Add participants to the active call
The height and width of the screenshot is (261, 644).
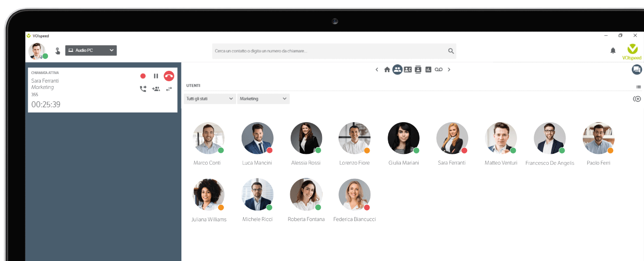pyautogui.click(x=156, y=89)
